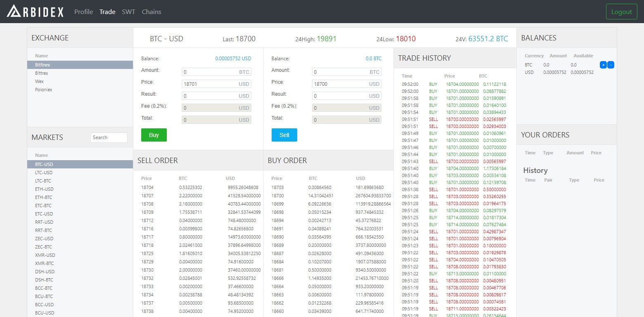Screen dimensions: 644x317
Task: Select the DSH-BTC market
Action: click(x=80, y=280)
